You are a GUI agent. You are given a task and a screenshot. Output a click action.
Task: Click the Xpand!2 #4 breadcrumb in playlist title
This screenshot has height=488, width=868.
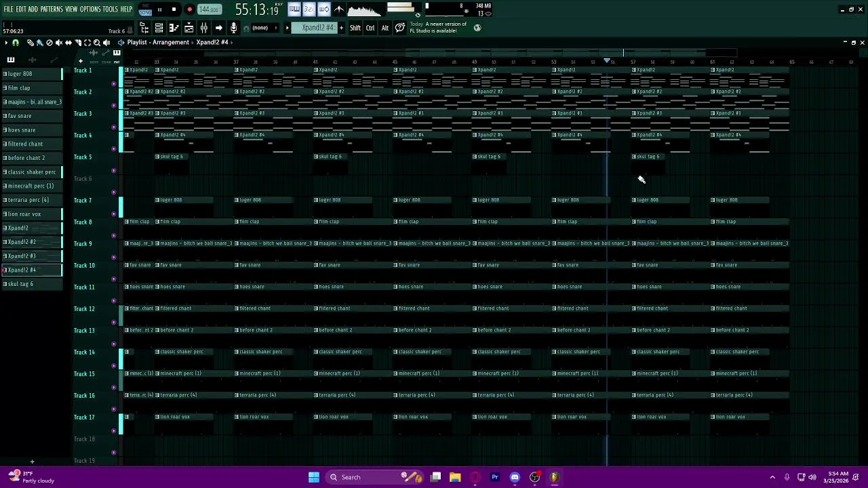pos(212,42)
